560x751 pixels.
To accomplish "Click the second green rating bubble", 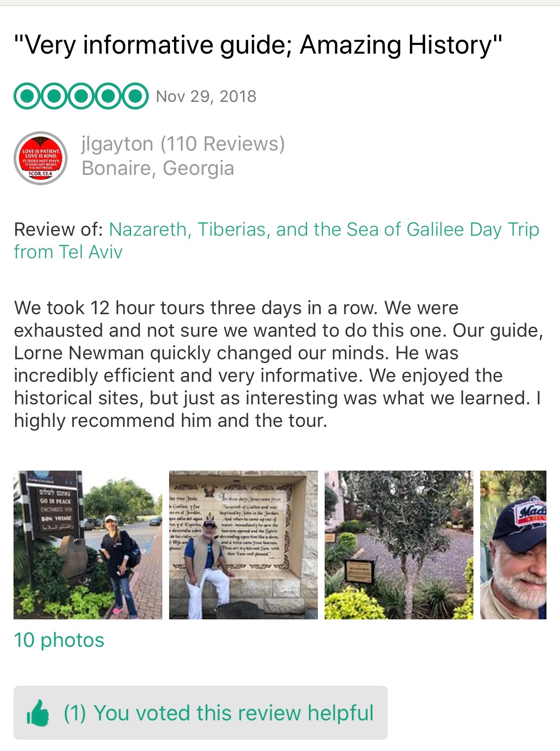I will pyautogui.click(x=54, y=96).
